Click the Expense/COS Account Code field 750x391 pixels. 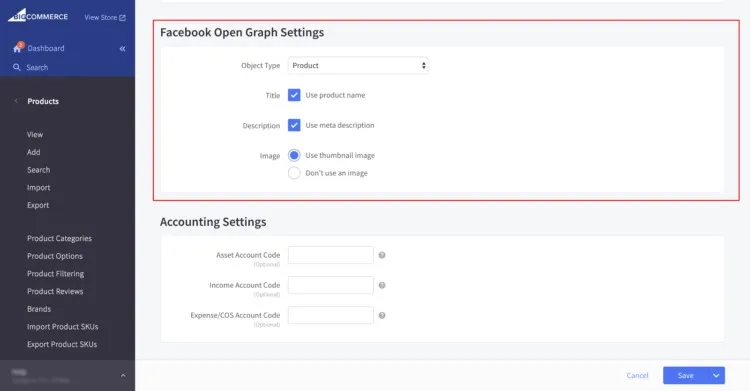click(331, 315)
